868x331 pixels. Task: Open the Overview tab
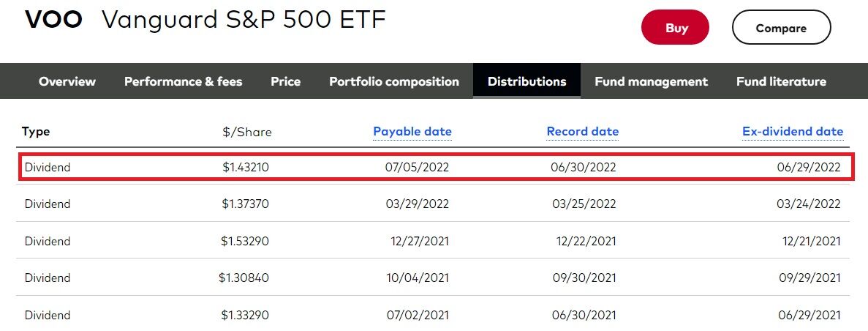coord(67,81)
